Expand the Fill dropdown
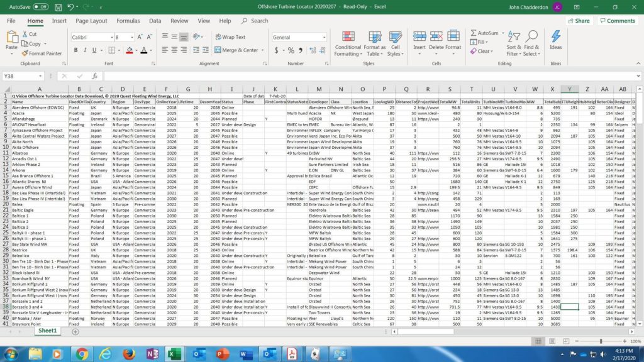Image resolution: width=644 pixels, height=362 pixels. coord(487,42)
